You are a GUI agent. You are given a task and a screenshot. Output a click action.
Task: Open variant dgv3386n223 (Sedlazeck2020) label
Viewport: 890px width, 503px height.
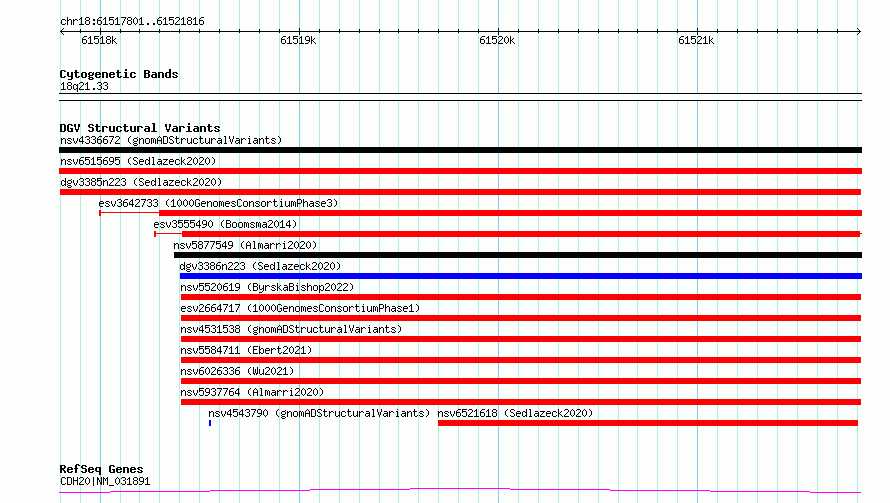[260, 266]
